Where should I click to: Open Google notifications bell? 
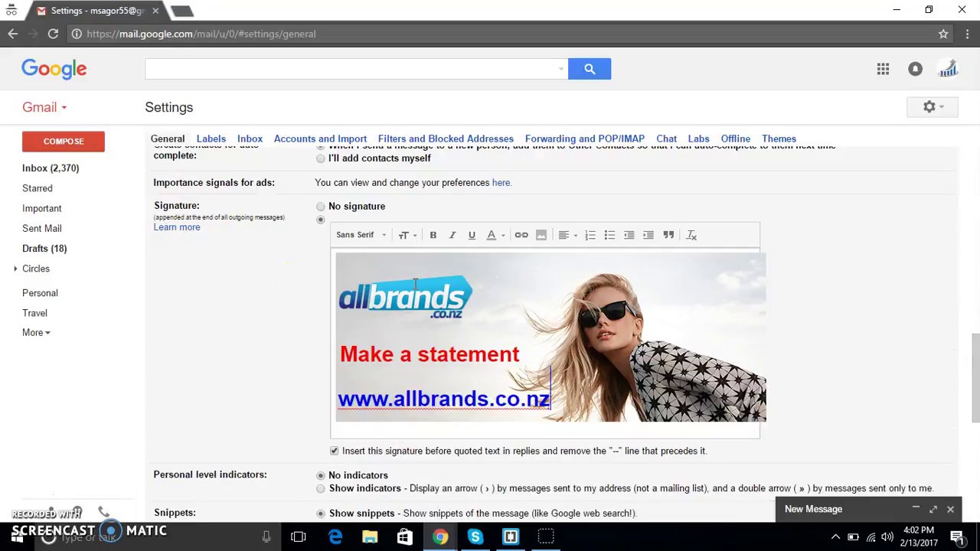[915, 69]
